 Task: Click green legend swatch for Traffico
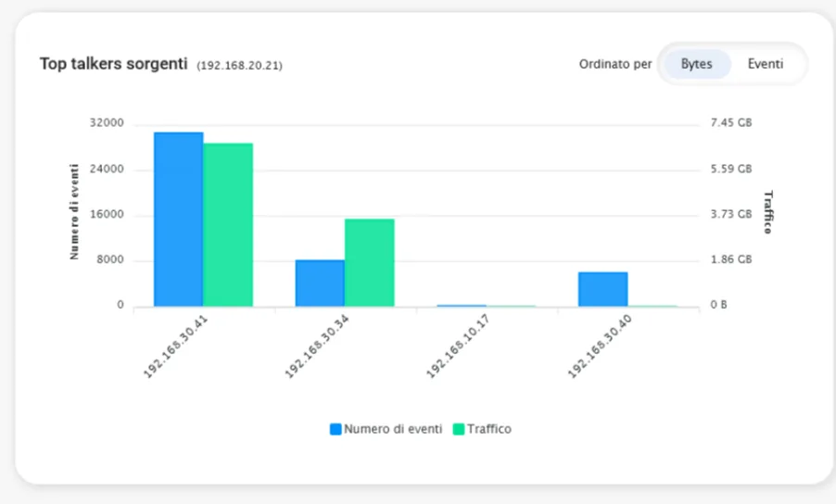459,429
